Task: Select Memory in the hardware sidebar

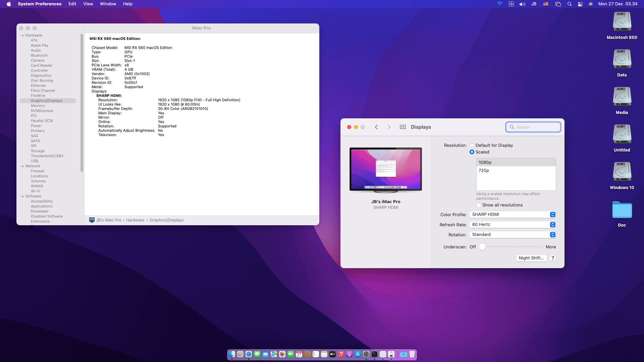Action: (x=38, y=106)
